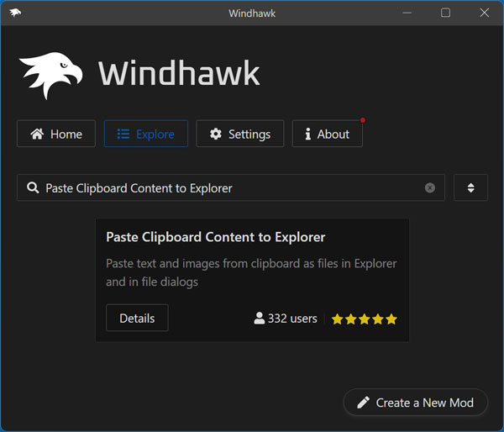Close the Windhawk window

tap(485, 13)
